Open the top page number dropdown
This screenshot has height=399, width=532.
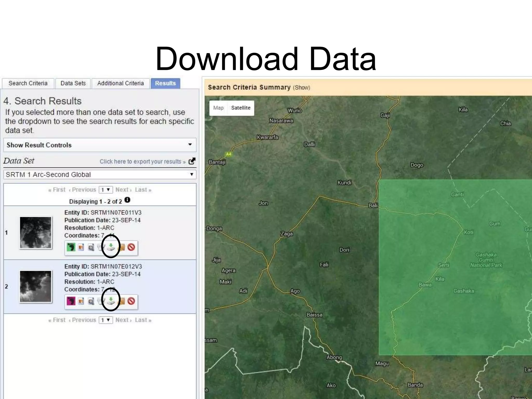(106, 190)
